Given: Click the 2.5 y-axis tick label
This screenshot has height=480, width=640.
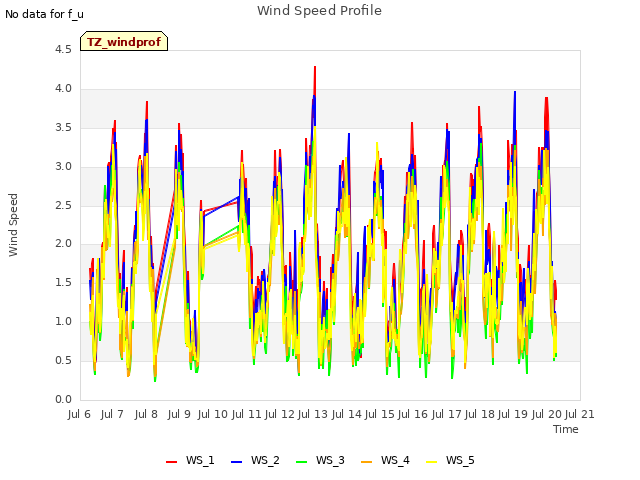Looking at the screenshot, I should pos(63,205).
